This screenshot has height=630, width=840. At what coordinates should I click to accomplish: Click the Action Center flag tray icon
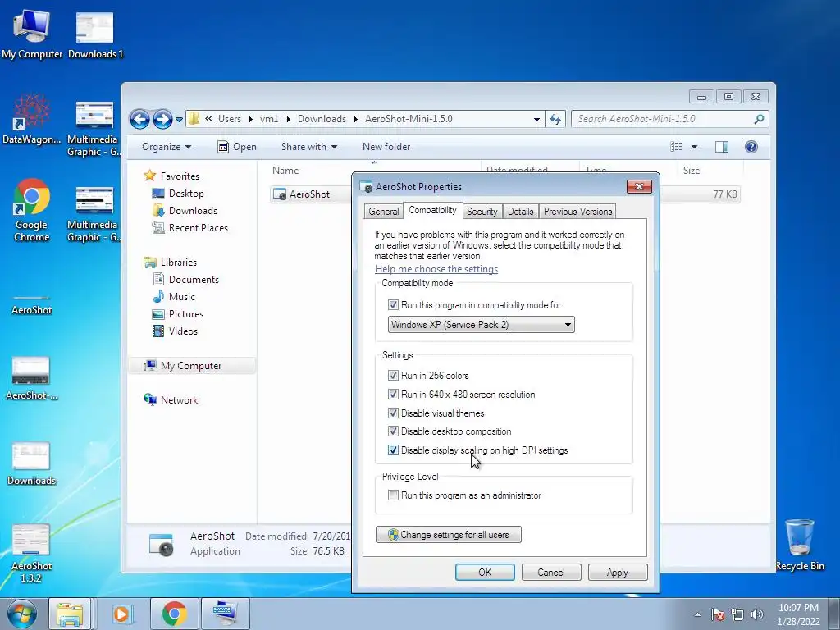pos(717,614)
